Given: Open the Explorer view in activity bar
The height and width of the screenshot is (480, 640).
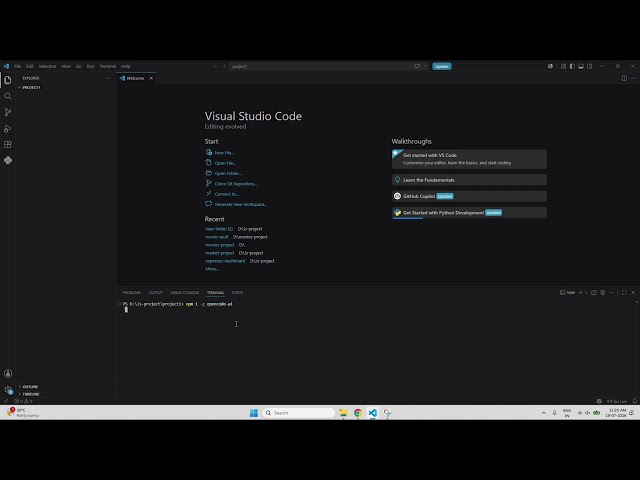Looking at the screenshot, I should click(8, 80).
